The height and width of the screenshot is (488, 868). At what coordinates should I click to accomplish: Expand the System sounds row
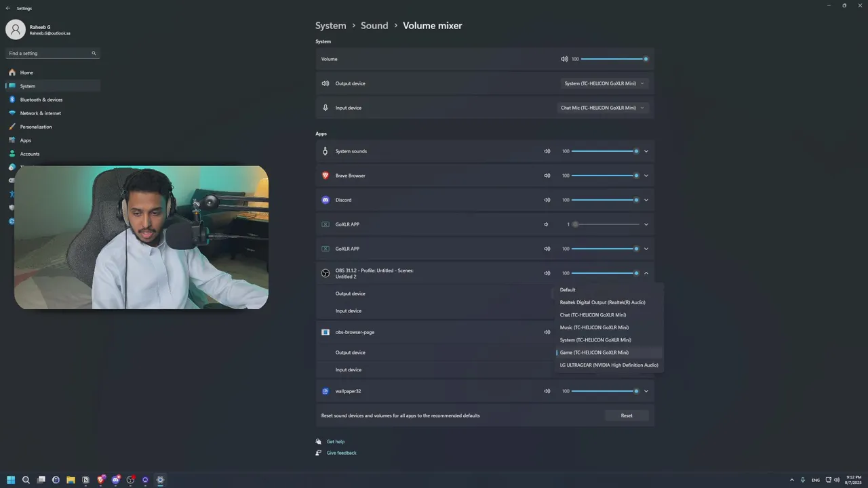(x=646, y=151)
